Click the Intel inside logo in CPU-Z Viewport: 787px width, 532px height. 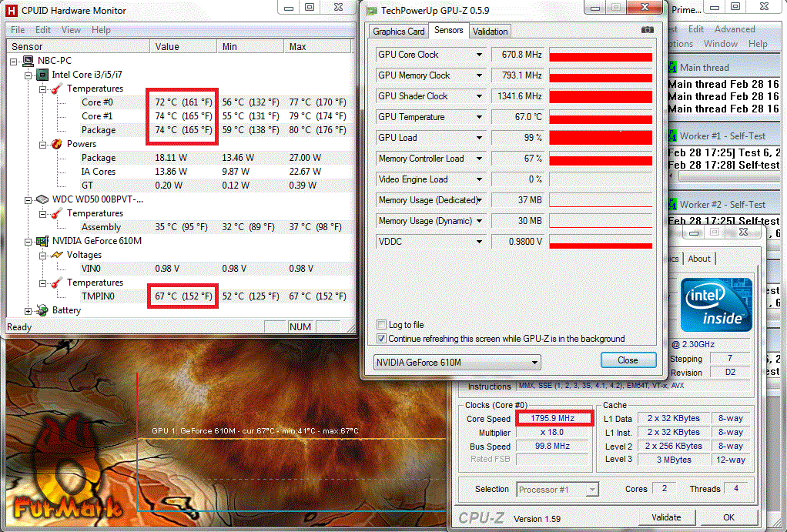716,305
